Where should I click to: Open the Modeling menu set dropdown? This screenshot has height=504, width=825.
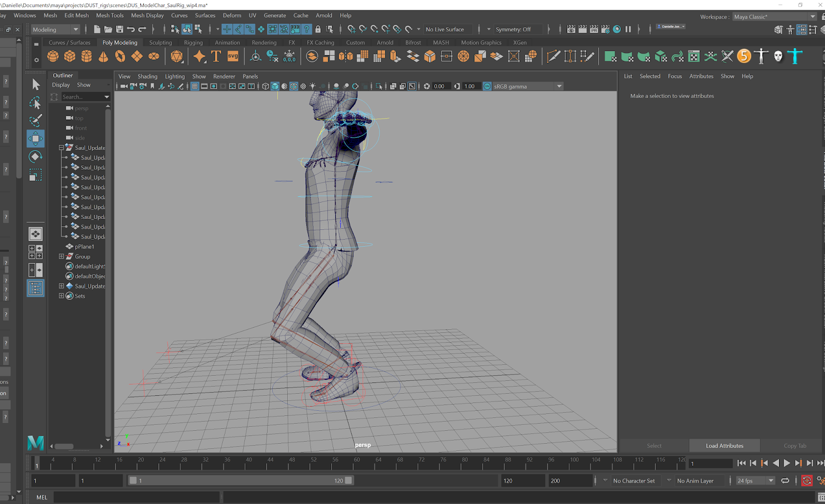pyautogui.click(x=55, y=29)
